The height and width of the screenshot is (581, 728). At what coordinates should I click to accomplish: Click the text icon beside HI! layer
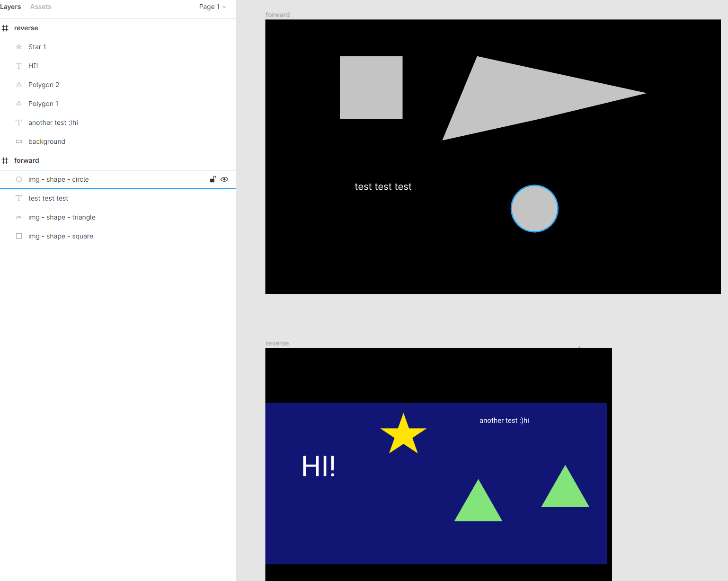point(18,66)
